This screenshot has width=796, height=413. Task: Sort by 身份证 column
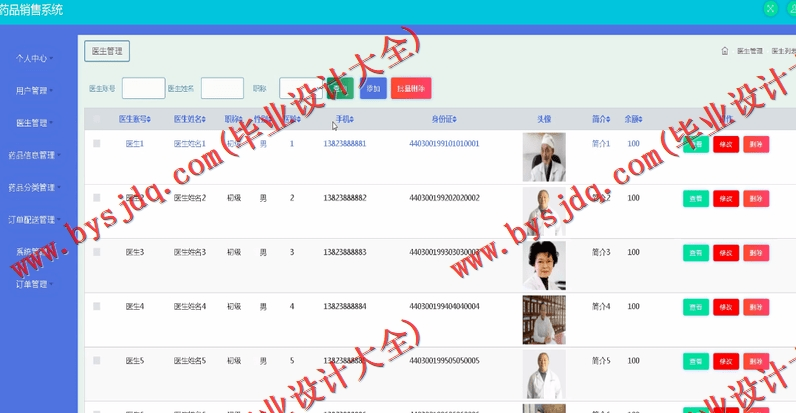coord(444,119)
